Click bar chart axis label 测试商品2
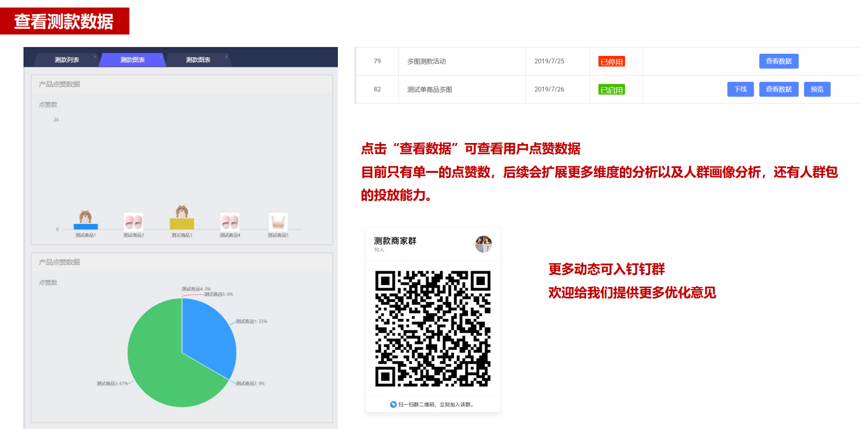Screen dimensions: 868x429 (x=134, y=235)
